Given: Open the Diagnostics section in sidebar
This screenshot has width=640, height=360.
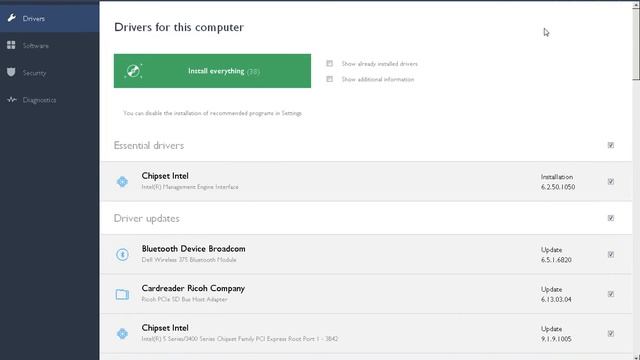Looking at the screenshot, I should click(49, 100).
